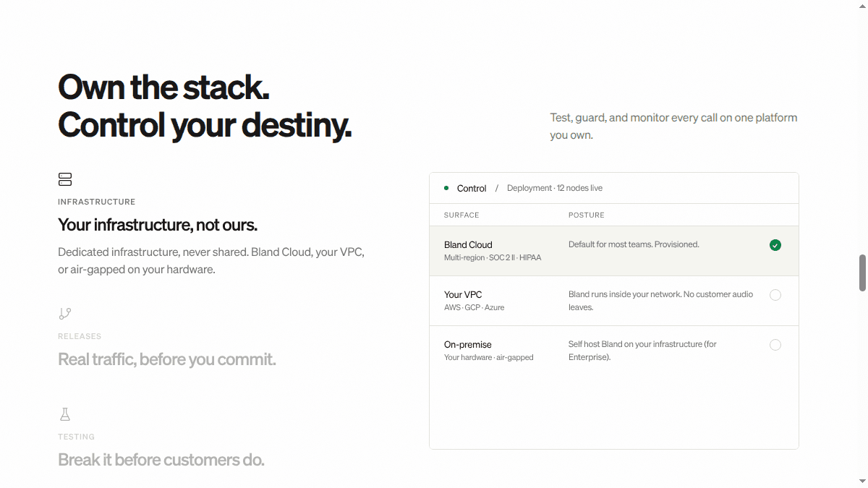Click 'Deployment · 12 nodes live' text

tap(555, 188)
